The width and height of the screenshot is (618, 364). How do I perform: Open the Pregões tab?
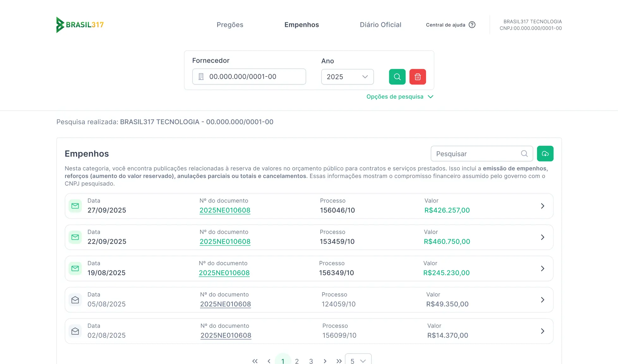pos(230,25)
